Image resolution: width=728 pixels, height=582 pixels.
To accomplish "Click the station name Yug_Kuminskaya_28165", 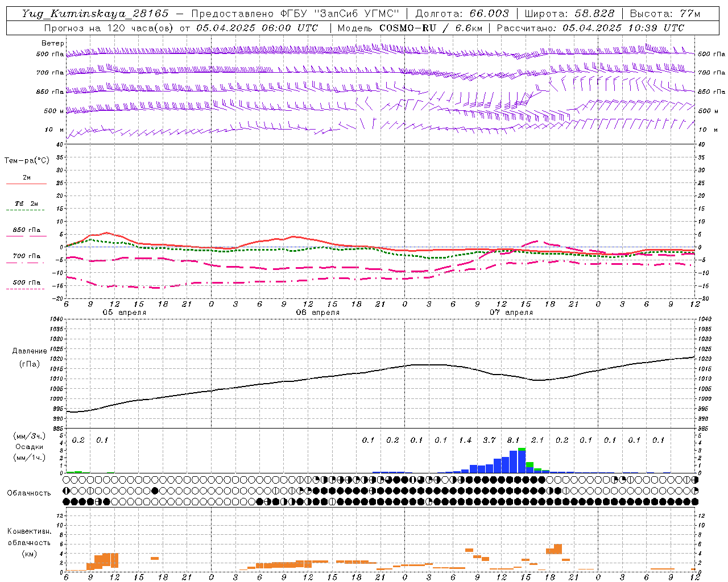I will [x=95, y=14].
